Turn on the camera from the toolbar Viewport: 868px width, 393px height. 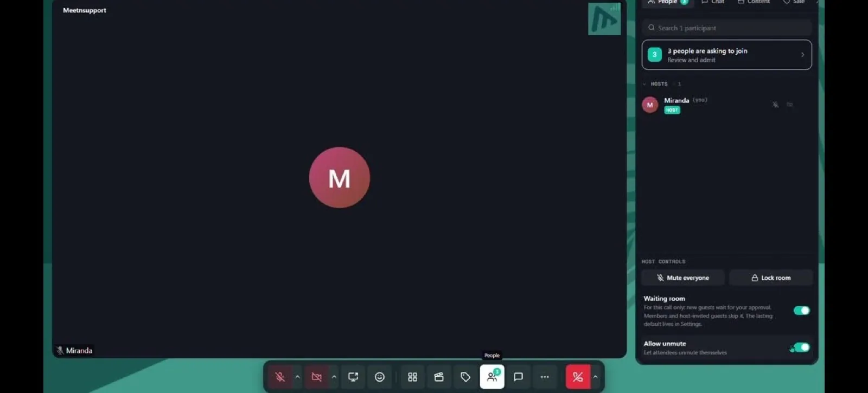click(x=317, y=377)
